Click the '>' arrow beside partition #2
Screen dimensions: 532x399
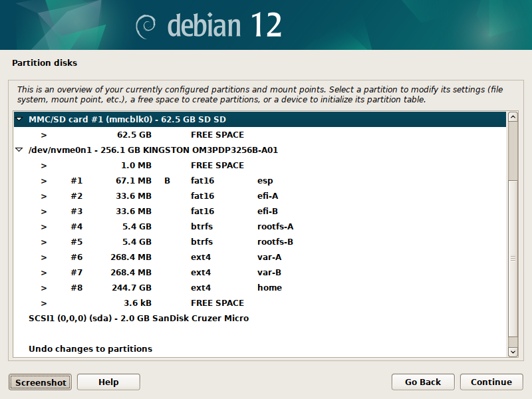click(44, 196)
